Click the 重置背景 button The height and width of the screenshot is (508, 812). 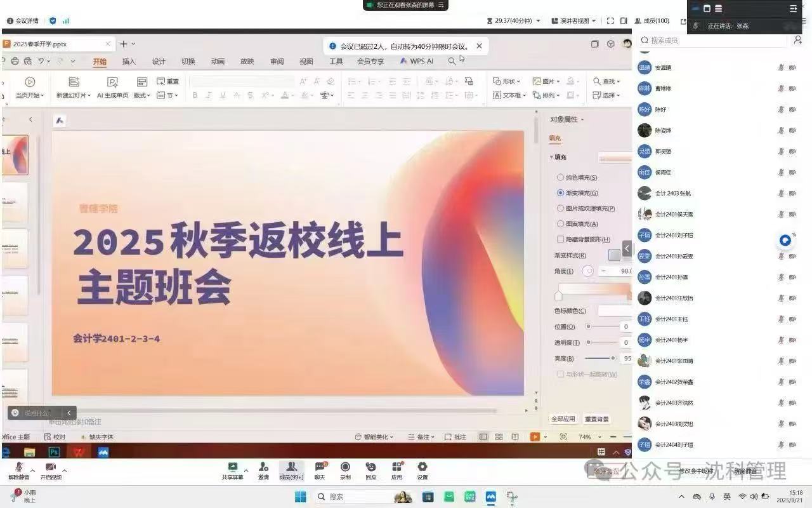596,419
